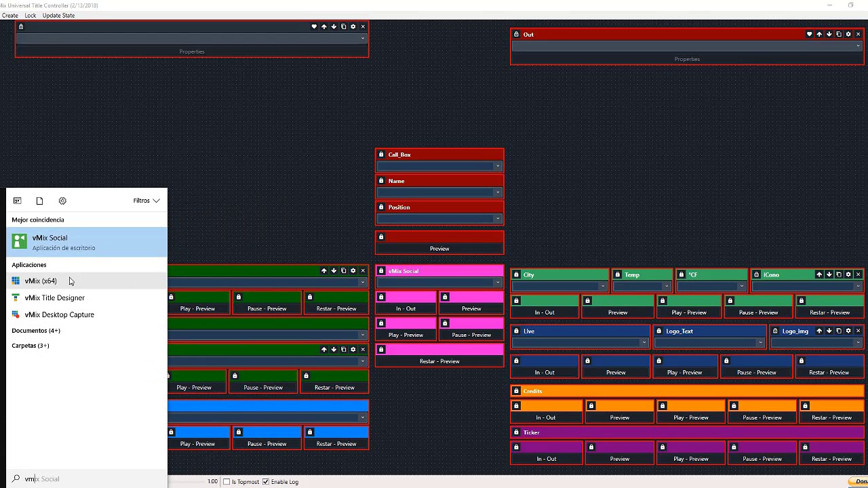Screen dimensions: 868x488
Task: Toggle the lock on the Live panel
Action: [x=516, y=331]
